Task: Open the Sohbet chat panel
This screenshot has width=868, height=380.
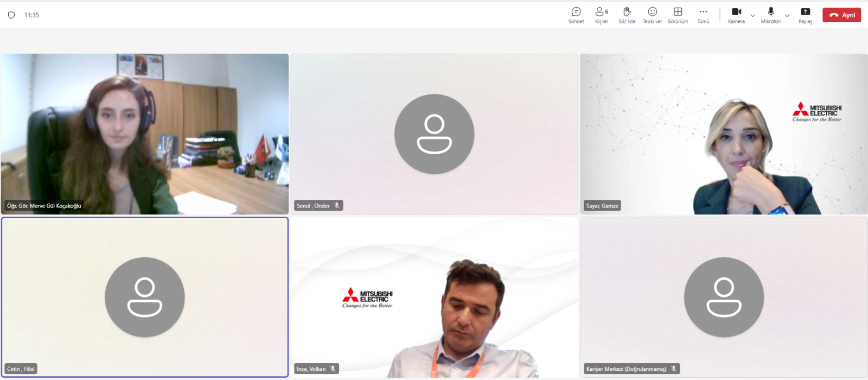Action: [576, 15]
